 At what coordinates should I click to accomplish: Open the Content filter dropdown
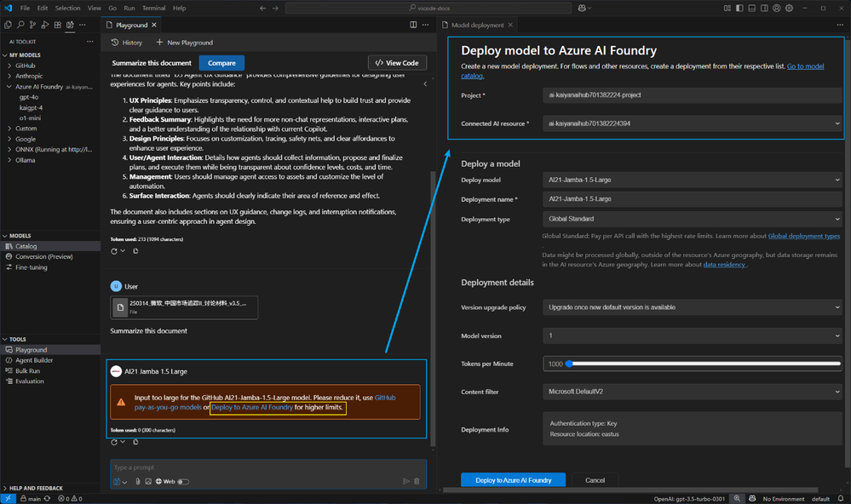point(692,391)
